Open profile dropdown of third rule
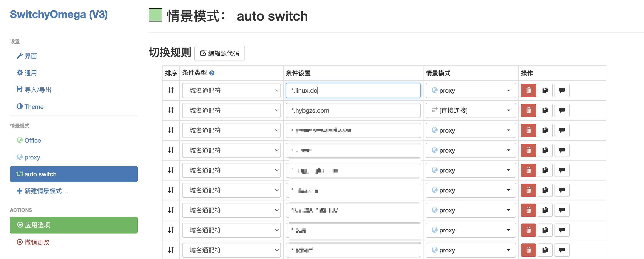Screen dimensions: 644x259 point(471,130)
